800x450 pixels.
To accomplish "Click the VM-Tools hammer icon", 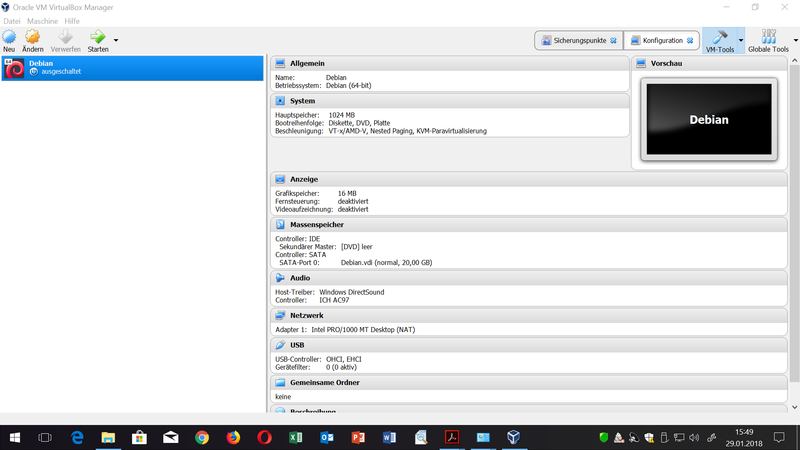I will (720, 37).
